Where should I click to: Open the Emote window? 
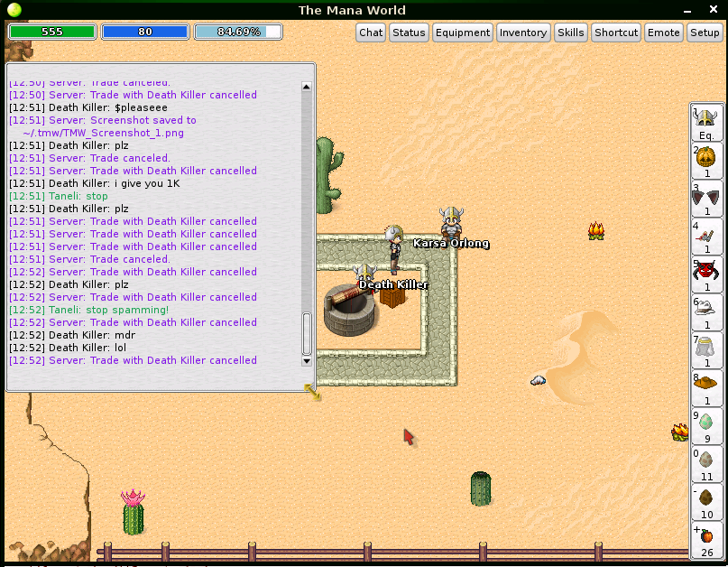[x=663, y=33]
